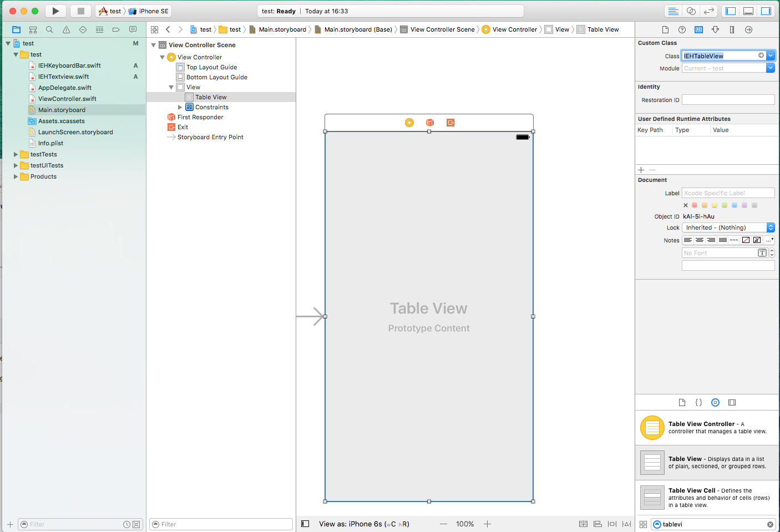Viewport: 780px width, 532px height.
Task: Click View as: iPhone 6s button
Action: (x=364, y=524)
